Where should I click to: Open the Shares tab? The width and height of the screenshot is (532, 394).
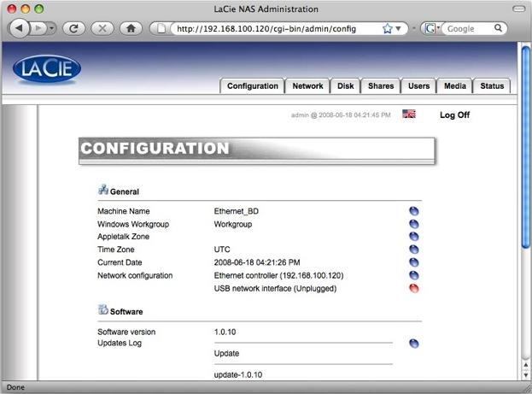pyautogui.click(x=380, y=86)
